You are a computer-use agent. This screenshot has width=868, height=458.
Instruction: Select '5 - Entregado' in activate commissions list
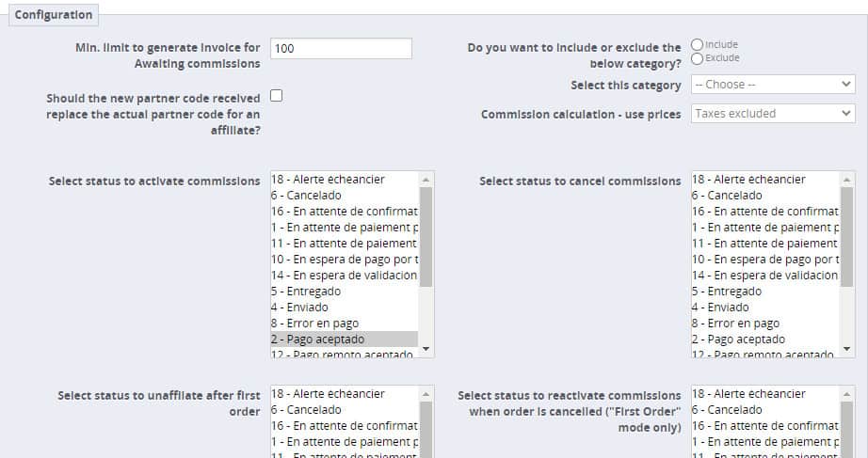(x=344, y=292)
